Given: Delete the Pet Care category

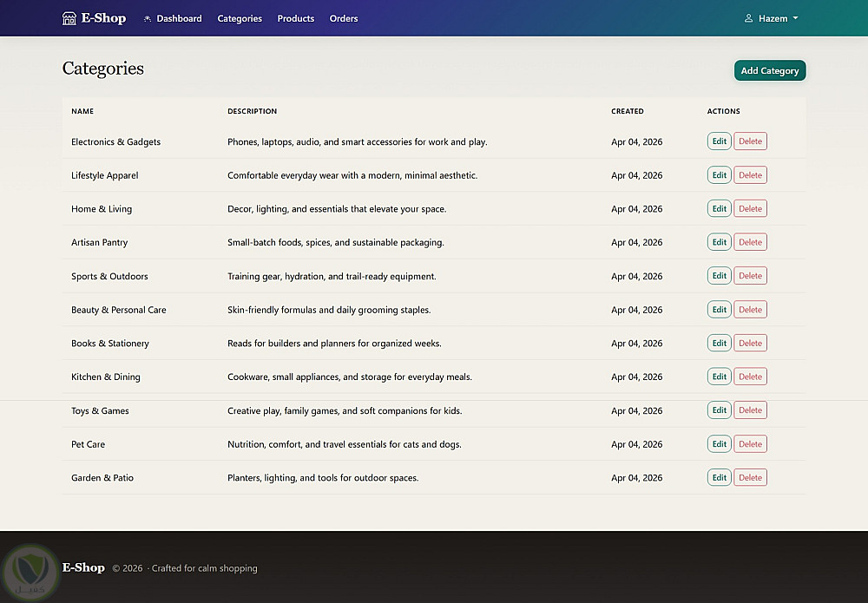Looking at the screenshot, I should tap(750, 444).
